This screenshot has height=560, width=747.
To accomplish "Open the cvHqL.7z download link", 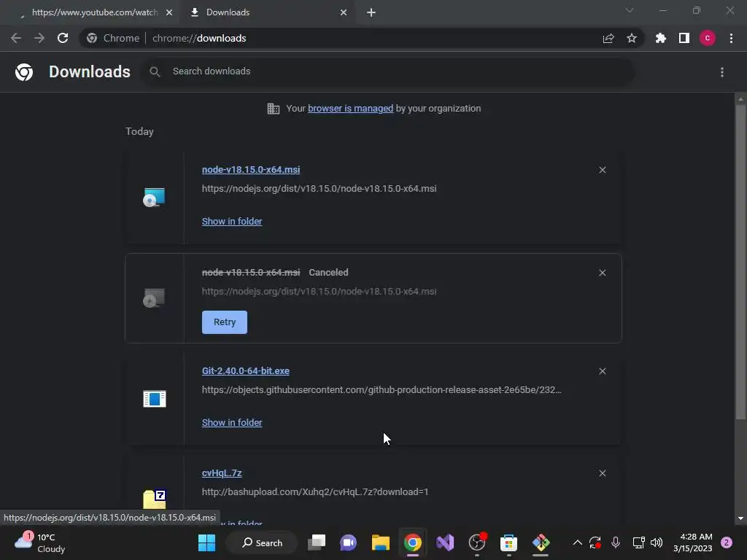I will tap(222, 473).
